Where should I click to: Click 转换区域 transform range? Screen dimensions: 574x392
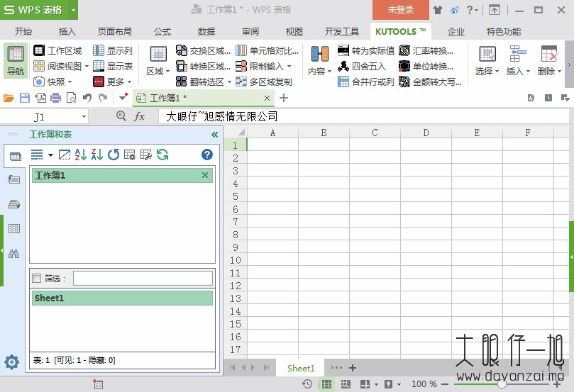tap(203, 66)
